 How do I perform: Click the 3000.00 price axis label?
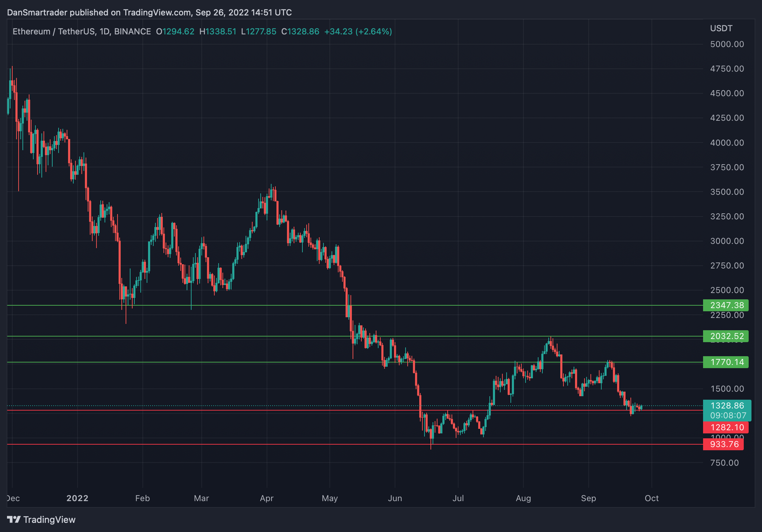point(727,241)
